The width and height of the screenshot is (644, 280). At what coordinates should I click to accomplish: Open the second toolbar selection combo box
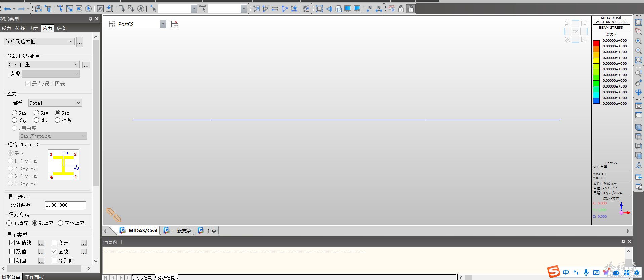click(227, 9)
